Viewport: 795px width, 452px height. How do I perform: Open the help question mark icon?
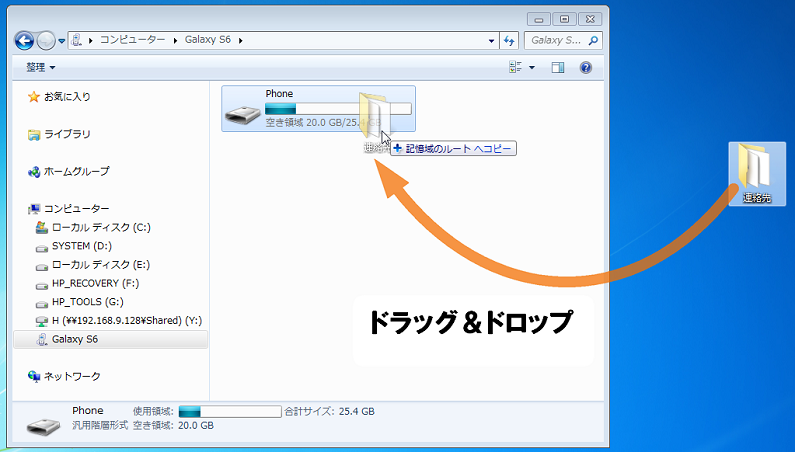586,67
